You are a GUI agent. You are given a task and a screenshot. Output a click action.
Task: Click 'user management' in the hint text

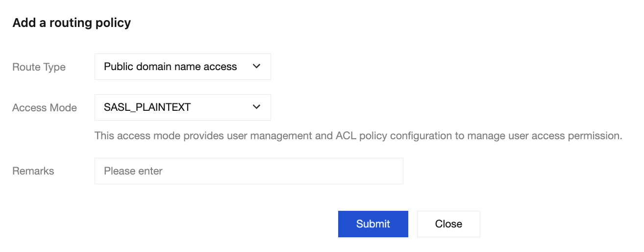(277, 136)
